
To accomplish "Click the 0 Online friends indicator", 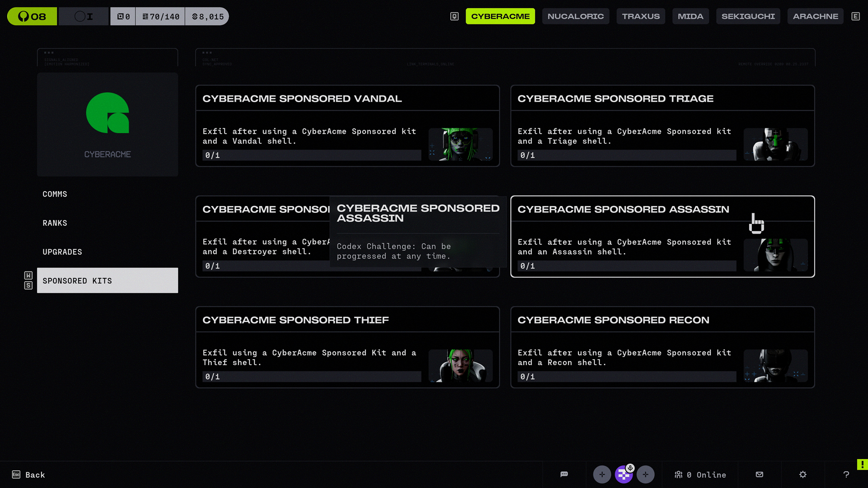I will pos(700,474).
